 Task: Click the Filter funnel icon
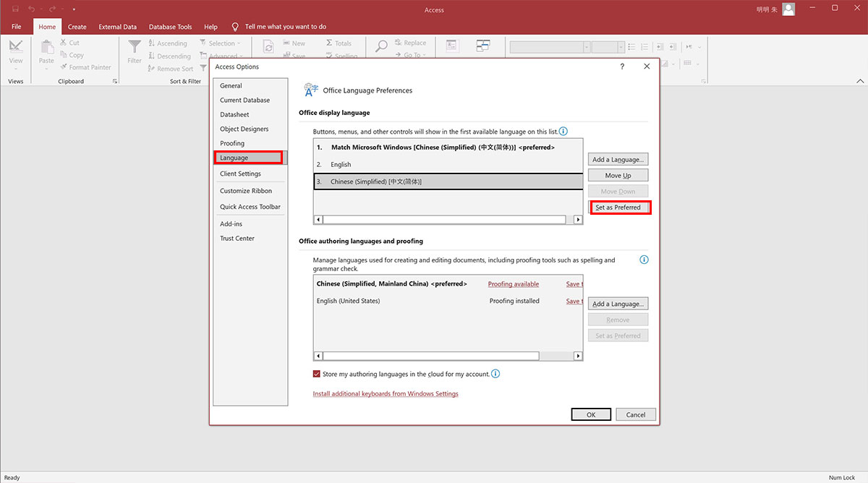pyautogui.click(x=135, y=46)
